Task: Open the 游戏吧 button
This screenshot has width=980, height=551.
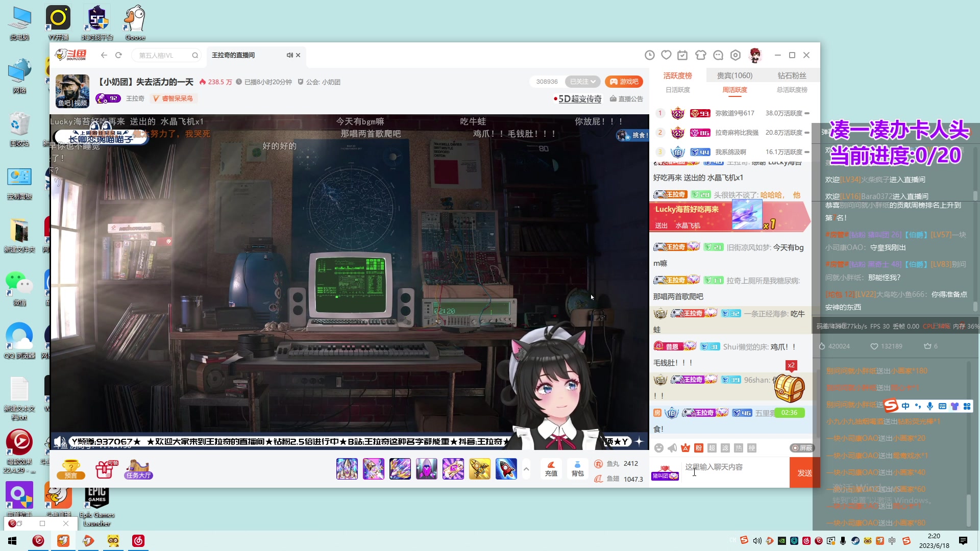Action: pos(624,82)
